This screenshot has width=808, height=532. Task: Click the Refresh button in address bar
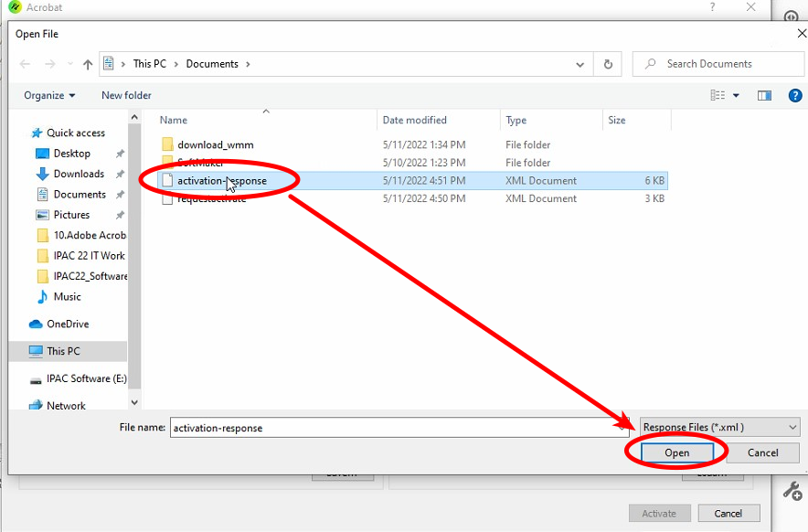607,64
